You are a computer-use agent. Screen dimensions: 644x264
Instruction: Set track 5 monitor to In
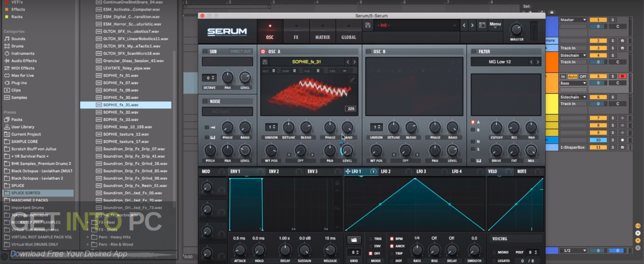click(563, 76)
